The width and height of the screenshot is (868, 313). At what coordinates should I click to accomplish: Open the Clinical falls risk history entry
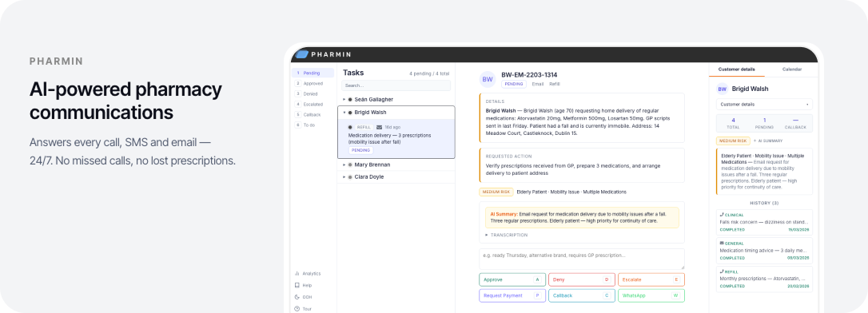(764, 222)
